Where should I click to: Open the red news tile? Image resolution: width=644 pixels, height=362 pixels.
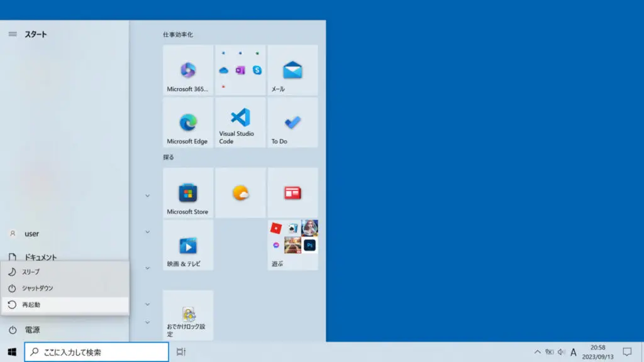point(292,192)
